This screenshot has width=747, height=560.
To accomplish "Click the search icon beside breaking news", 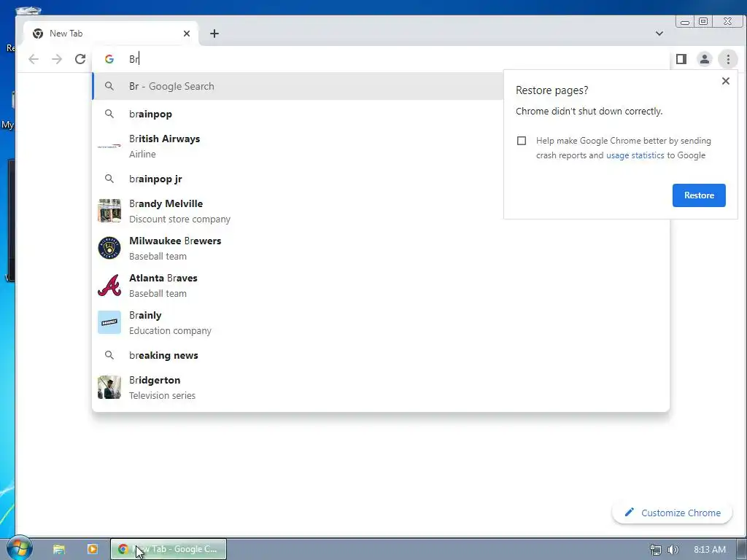I will (x=109, y=355).
